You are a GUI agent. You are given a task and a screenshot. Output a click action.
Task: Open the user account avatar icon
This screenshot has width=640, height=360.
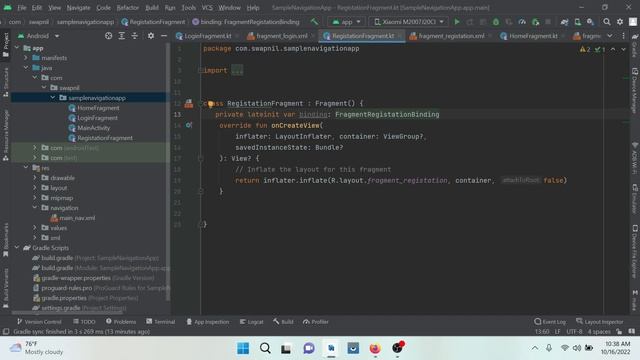633,22
